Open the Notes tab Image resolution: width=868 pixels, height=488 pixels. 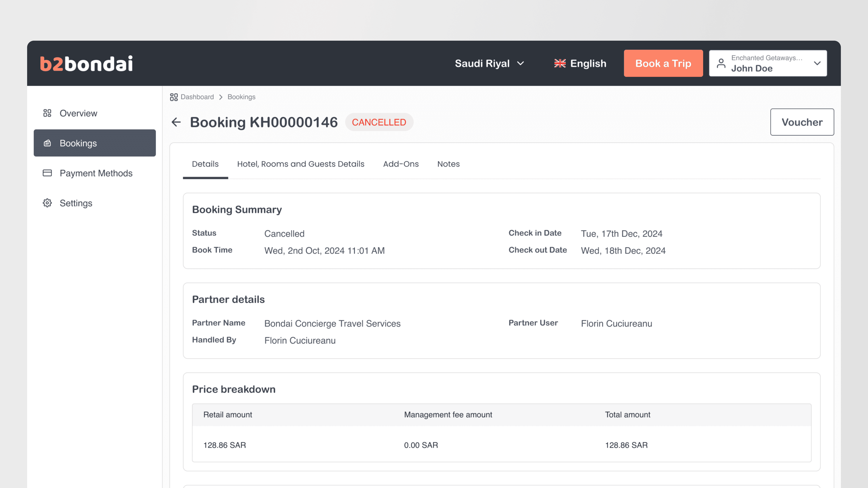point(448,164)
